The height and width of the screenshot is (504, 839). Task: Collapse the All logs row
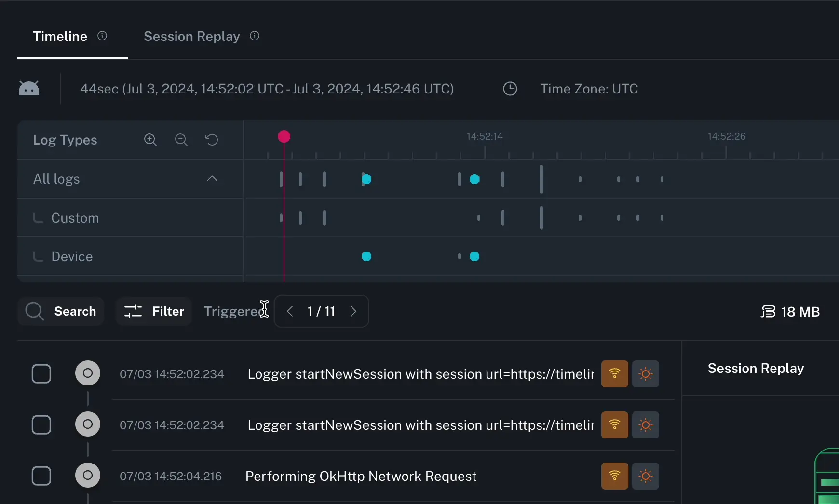[212, 179]
